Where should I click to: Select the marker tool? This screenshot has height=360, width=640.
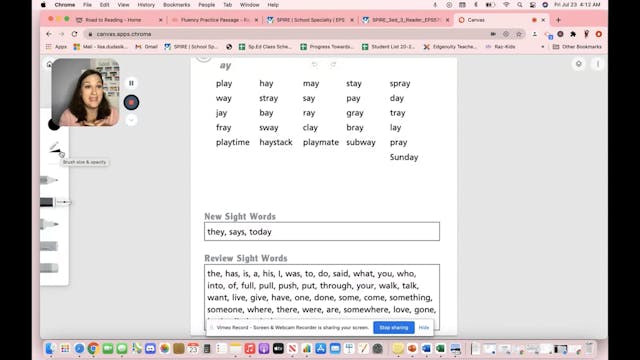tap(49, 224)
